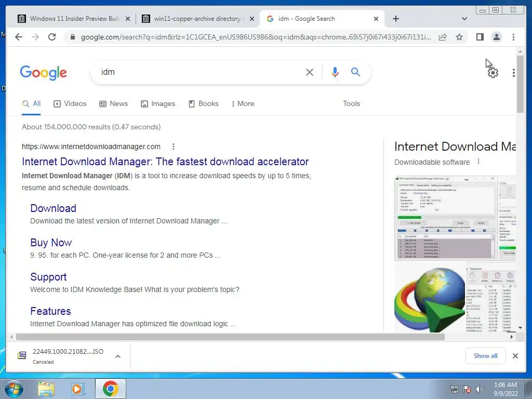The image size is (532, 399).
Task: Open three-dot menu beside Downloadable software
Action: point(478,162)
